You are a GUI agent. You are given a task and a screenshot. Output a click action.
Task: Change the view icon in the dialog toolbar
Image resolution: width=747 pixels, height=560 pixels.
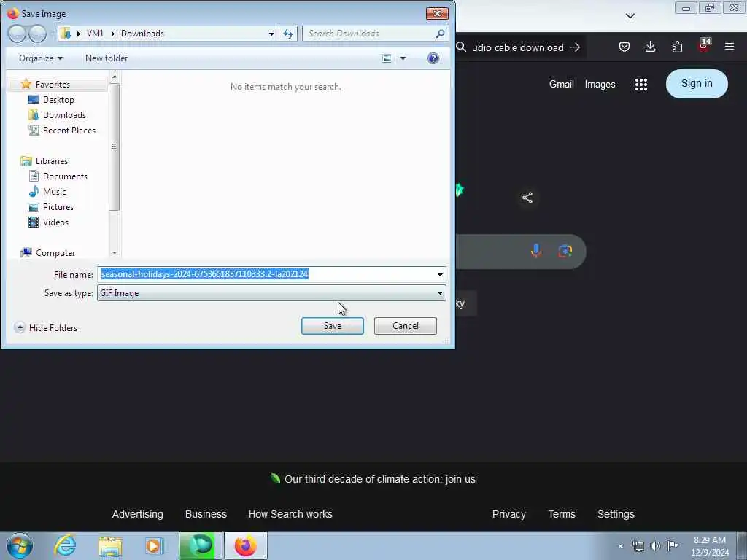pyautogui.click(x=387, y=58)
